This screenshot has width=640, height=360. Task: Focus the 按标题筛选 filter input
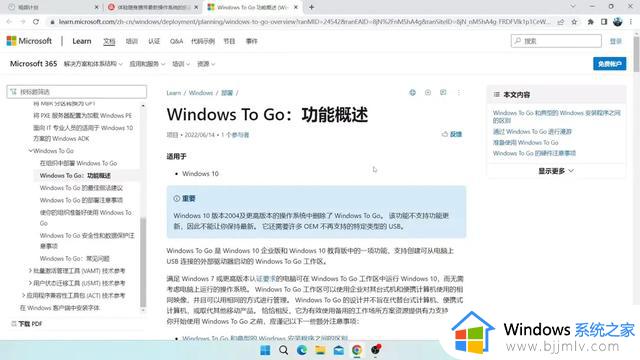click(77, 92)
